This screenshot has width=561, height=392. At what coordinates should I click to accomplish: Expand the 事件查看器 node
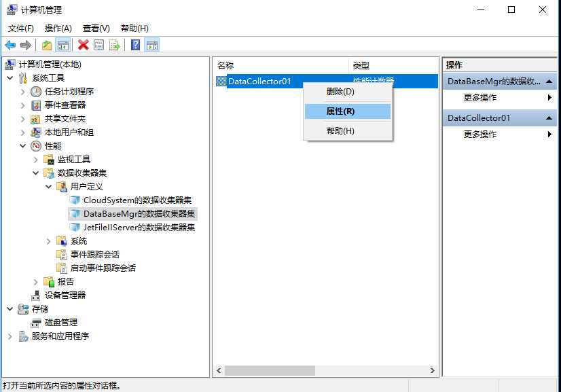click(x=23, y=105)
